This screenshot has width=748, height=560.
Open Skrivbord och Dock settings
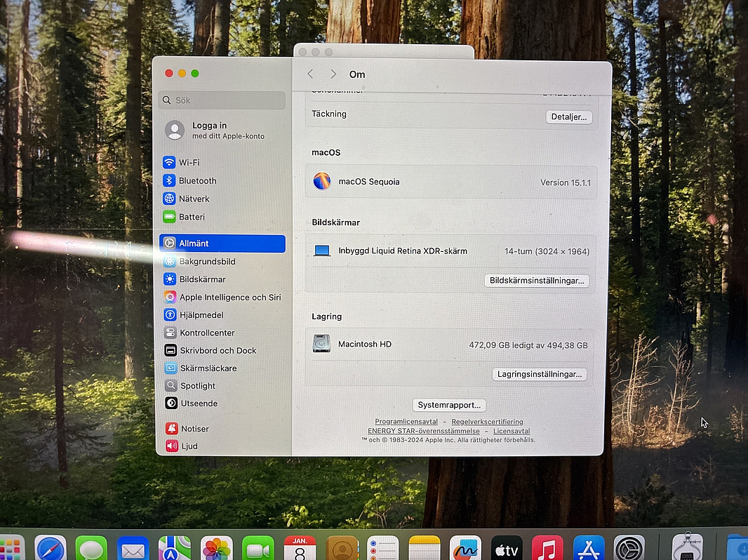coord(217,350)
